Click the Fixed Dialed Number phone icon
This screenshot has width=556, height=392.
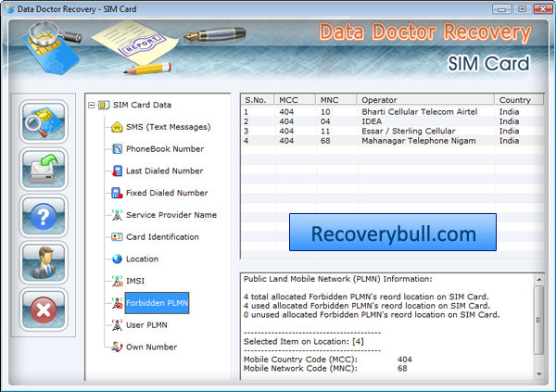tap(117, 193)
